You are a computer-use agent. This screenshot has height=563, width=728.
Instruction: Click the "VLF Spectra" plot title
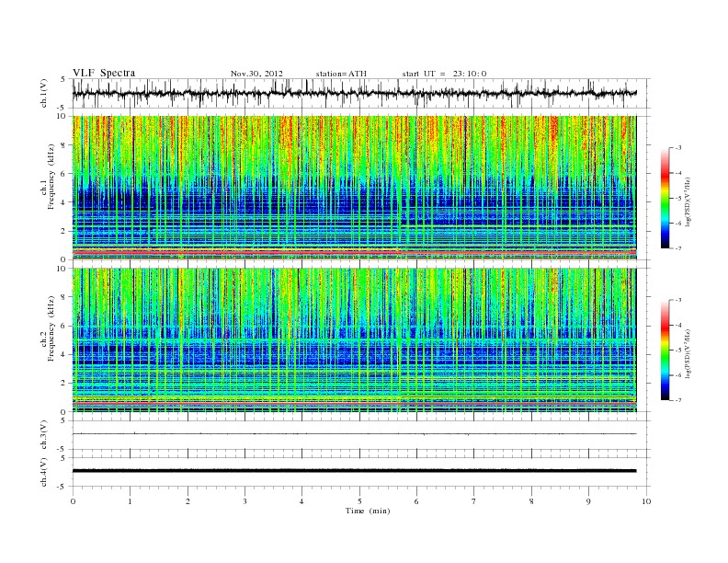pos(104,73)
